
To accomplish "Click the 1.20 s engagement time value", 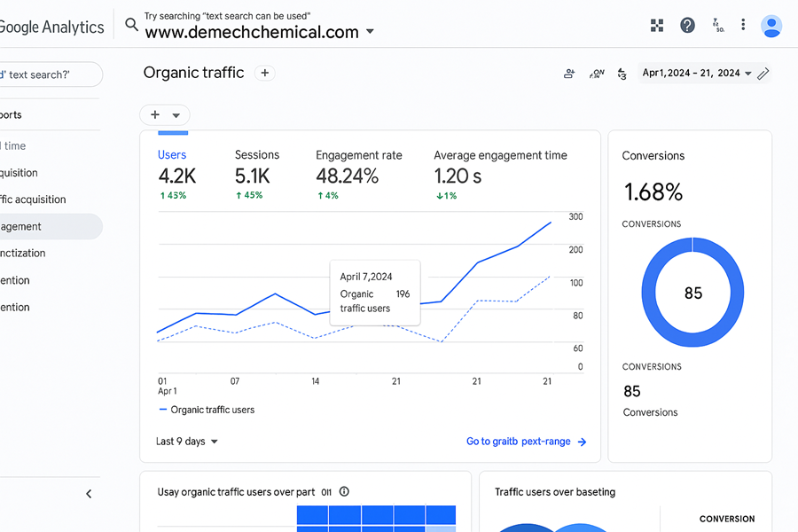I will (x=458, y=176).
